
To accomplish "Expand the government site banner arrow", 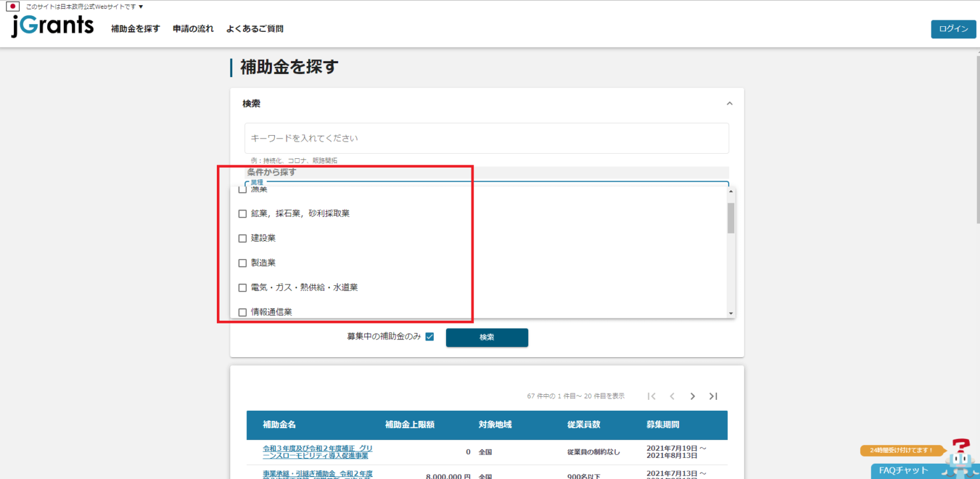I will 142,6.
